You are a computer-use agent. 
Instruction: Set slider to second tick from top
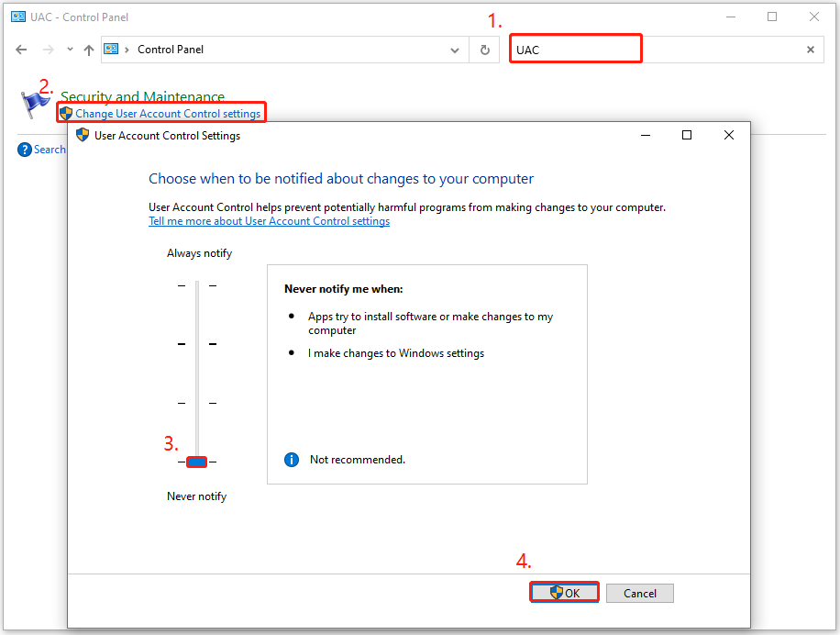[x=197, y=343]
